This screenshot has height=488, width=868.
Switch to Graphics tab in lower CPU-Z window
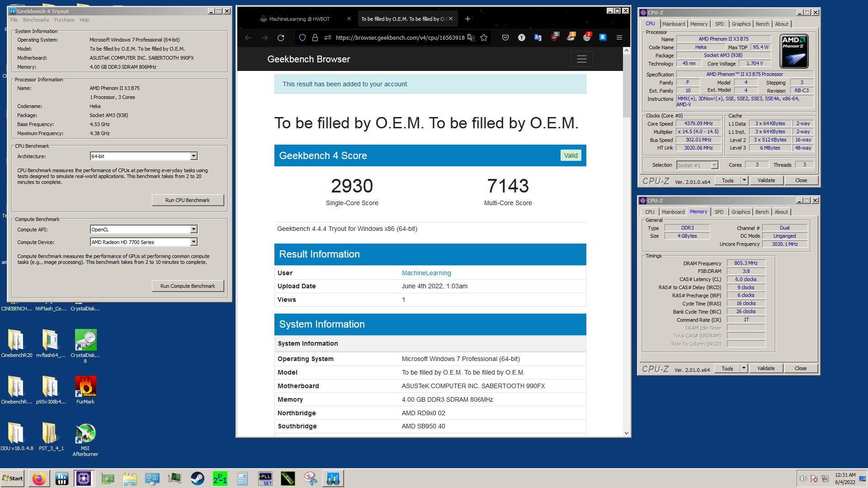741,212
